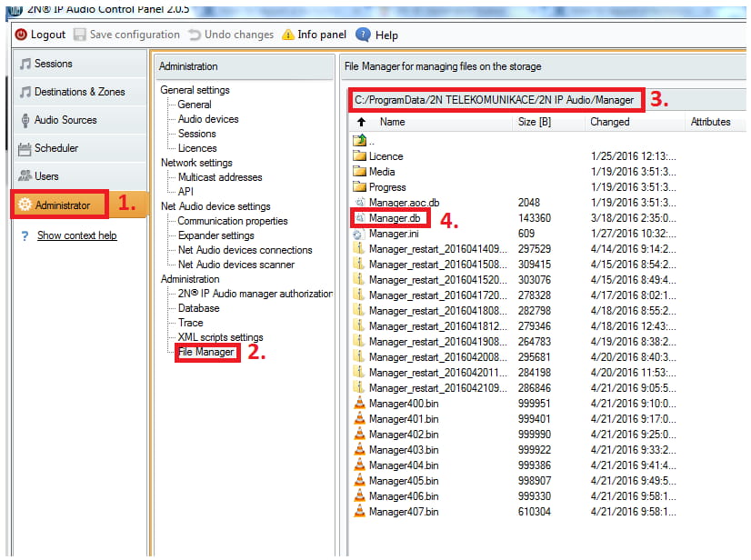Select 2N IP Audio manager authorization
The height and width of the screenshot is (560, 751).
tap(255, 294)
